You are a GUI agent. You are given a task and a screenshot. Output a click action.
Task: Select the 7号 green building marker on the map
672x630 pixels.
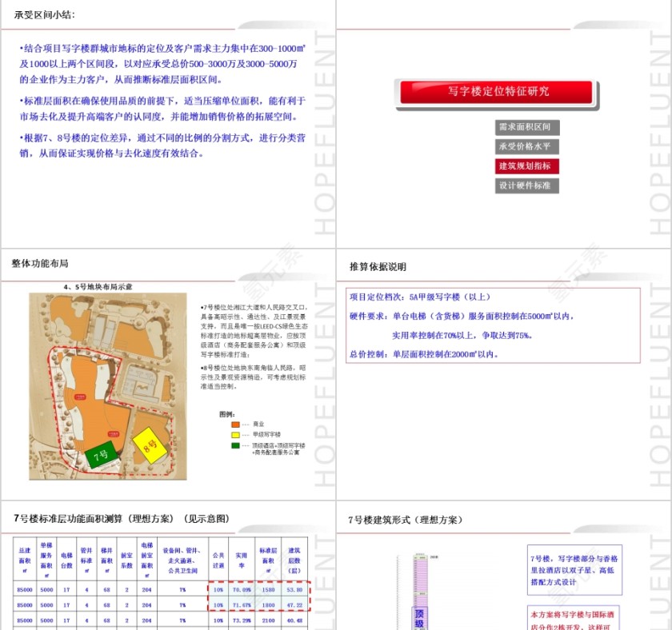pyautogui.click(x=101, y=457)
